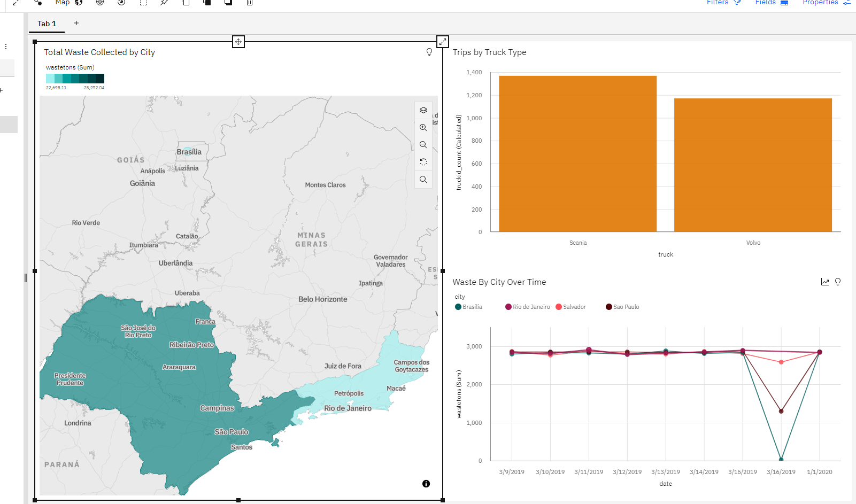Viewport: 856px width, 504px height.
Task: Click the info icon on the map
Action: [426, 483]
